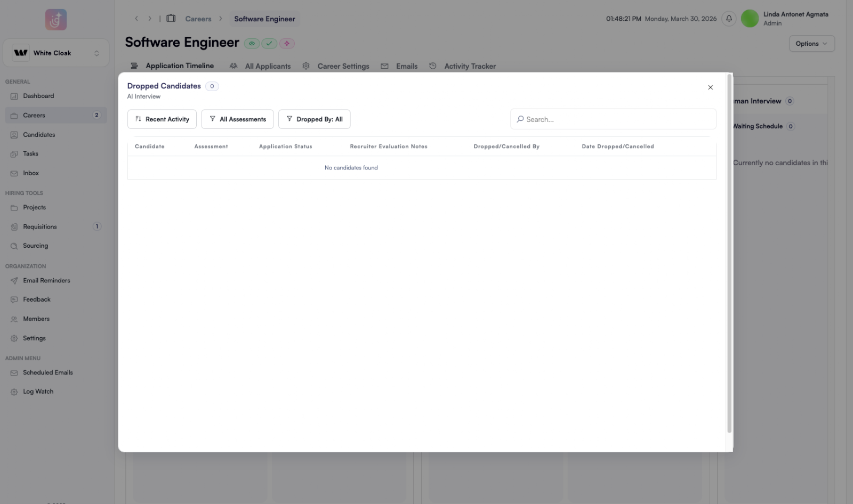Screen dimensions: 853x504
Task: Open the All Assessments filter
Action: pyautogui.click(x=237, y=119)
